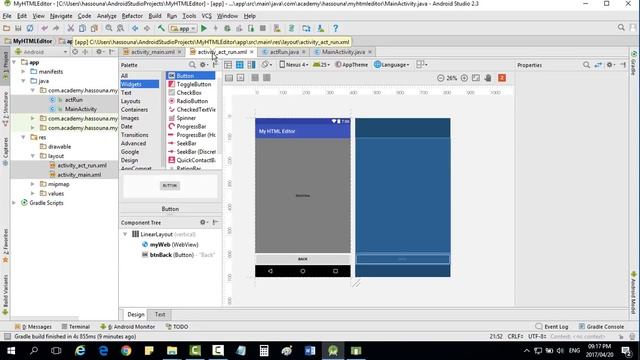The width and height of the screenshot is (640, 360).
Task: Open project panel gear settings
Action: point(99,52)
